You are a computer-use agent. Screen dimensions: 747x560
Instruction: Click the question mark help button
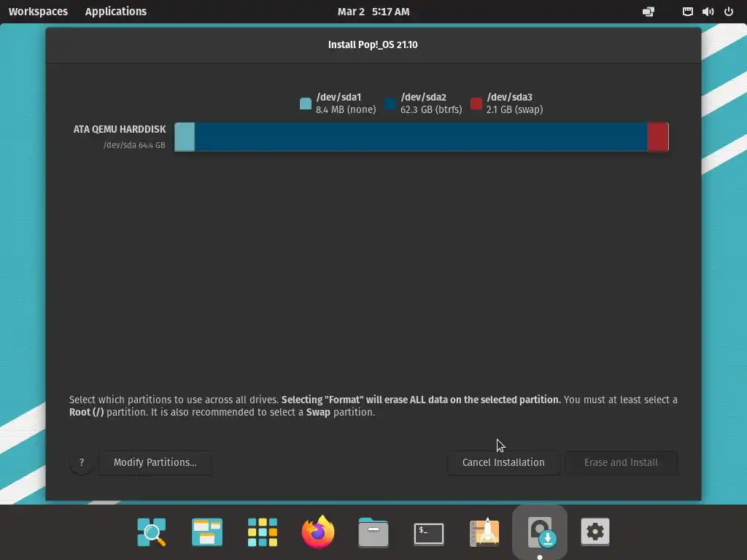coord(82,462)
